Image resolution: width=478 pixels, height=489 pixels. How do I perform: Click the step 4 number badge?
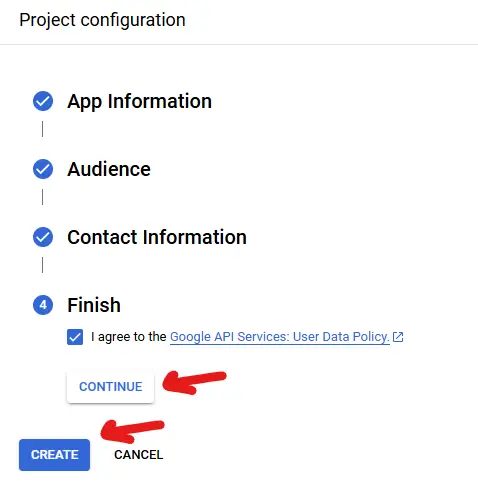(x=43, y=305)
